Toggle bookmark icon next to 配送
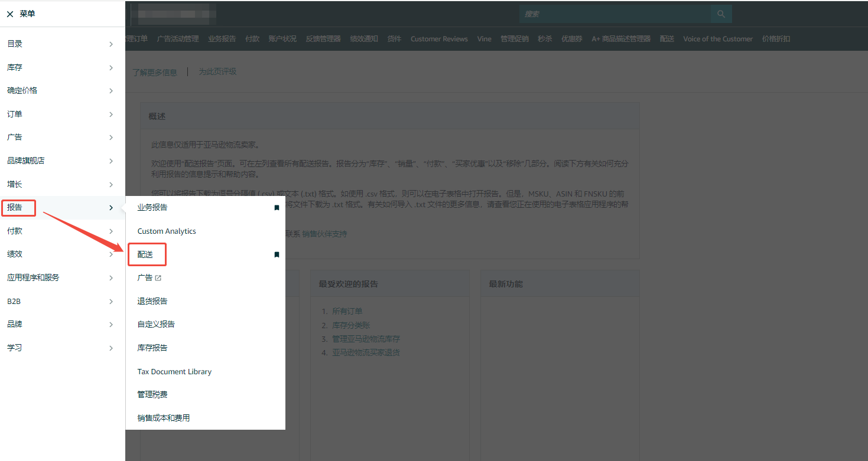The height and width of the screenshot is (461, 868). pyautogui.click(x=276, y=254)
